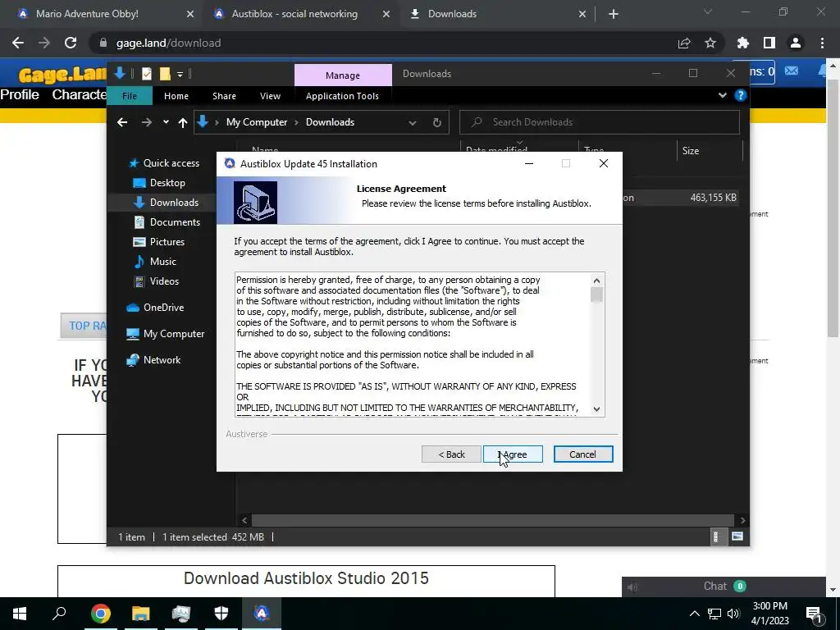
Task: Open Chrome three-dot menu
Action: 822,43
